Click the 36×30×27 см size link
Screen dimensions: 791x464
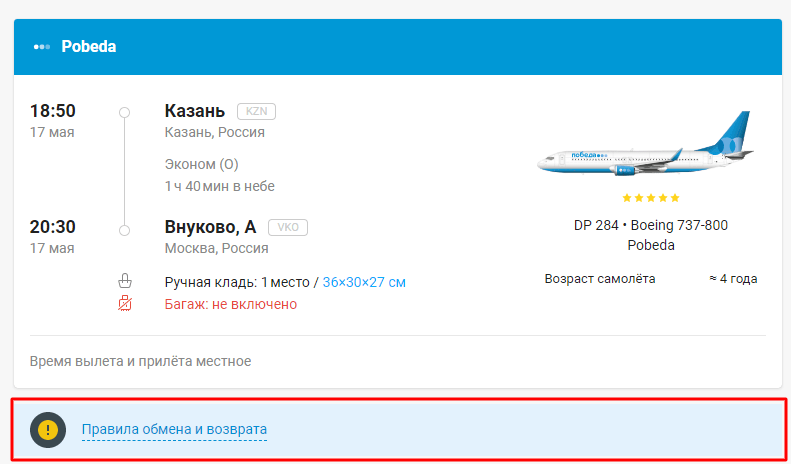tap(364, 282)
